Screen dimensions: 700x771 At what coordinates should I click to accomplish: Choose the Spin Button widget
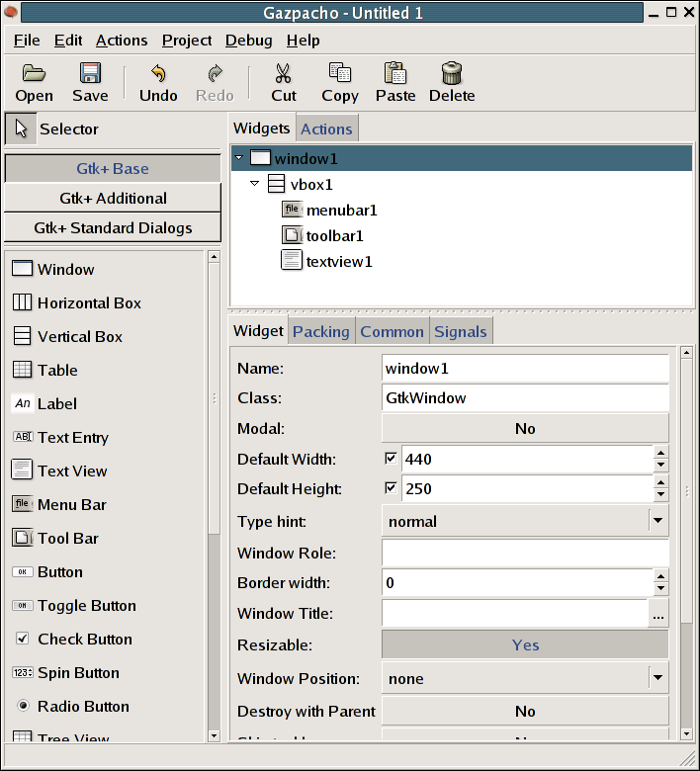(x=65, y=673)
